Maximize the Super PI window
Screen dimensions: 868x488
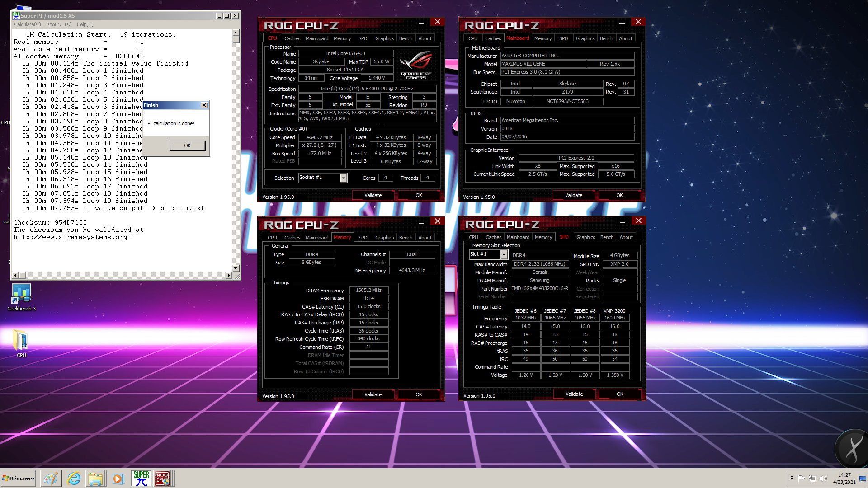coord(227,16)
